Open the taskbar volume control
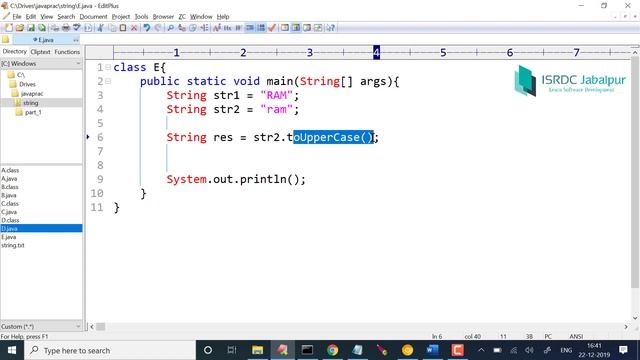The height and width of the screenshot is (360, 640). coord(529,350)
